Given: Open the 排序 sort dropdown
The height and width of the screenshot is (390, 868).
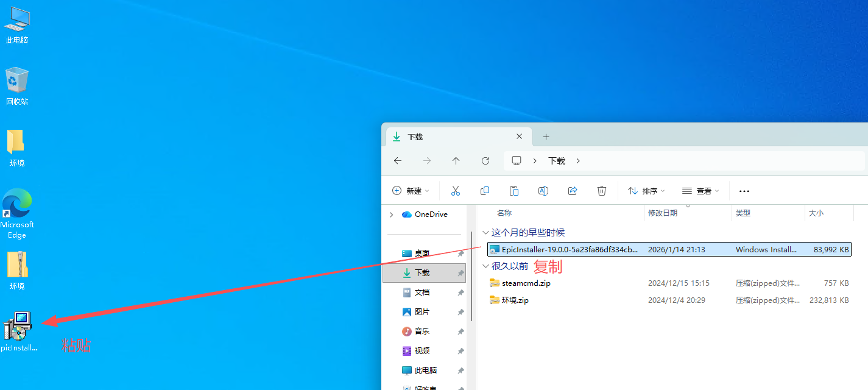Looking at the screenshot, I should [x=646, y=191].
